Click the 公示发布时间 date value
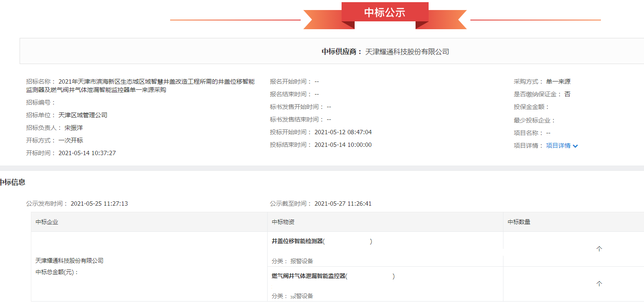This screenshot has width=644, height=302. click(x=99, y=204)
